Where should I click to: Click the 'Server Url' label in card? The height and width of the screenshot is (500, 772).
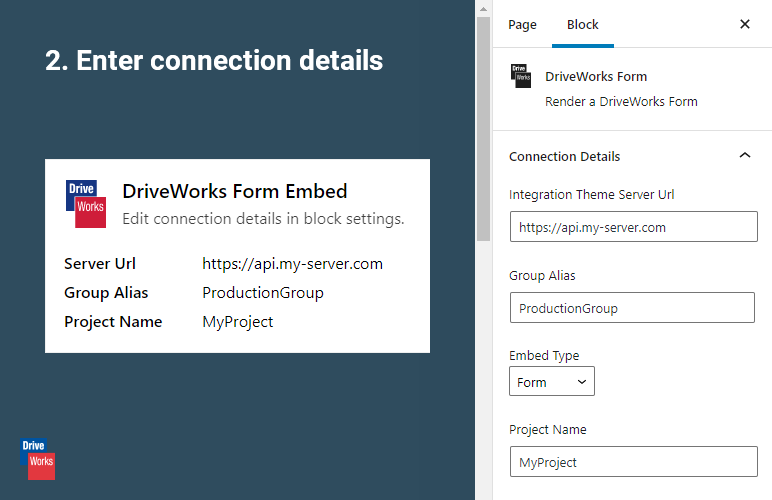point(100,264)
